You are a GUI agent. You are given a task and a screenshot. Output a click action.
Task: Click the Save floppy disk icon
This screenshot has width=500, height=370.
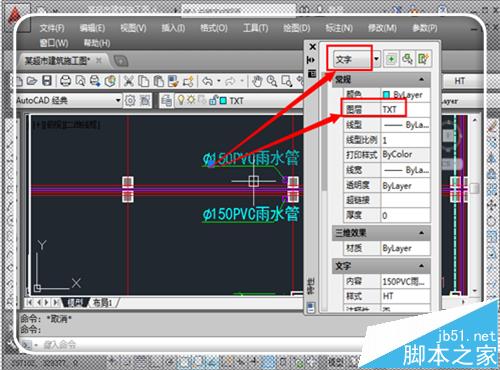[47, 81]
